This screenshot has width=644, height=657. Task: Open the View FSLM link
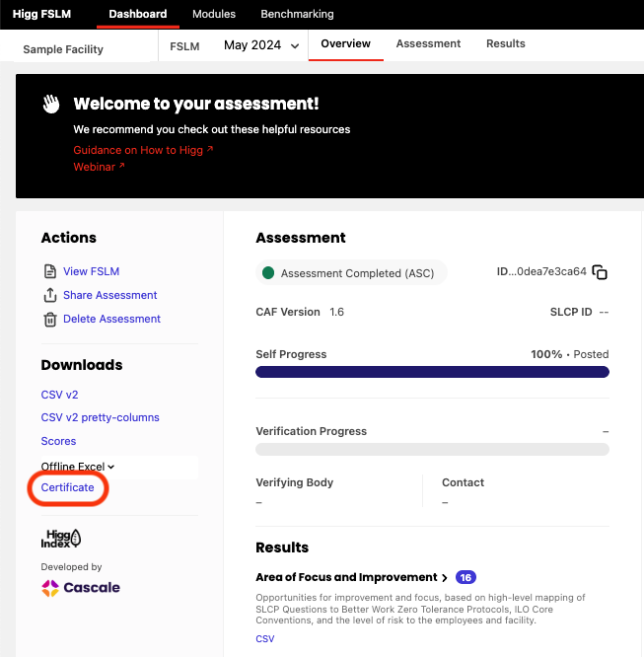coord(92,271)
